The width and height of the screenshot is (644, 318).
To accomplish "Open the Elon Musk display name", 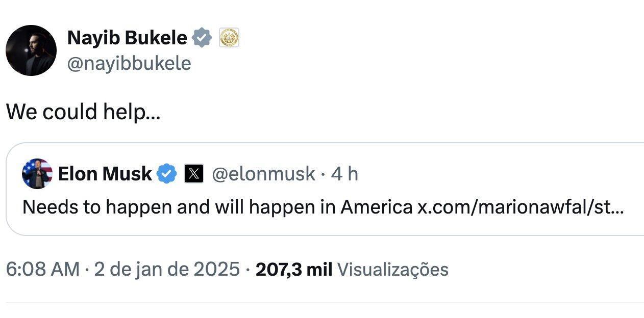I will tap(105, 174).
